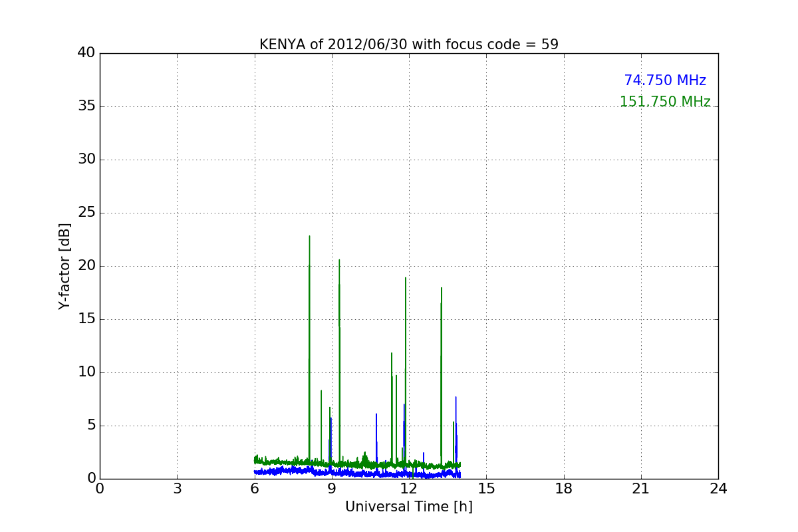Click the y-axis tick label '35'
The image size is (798, 532).
point(86,106)
